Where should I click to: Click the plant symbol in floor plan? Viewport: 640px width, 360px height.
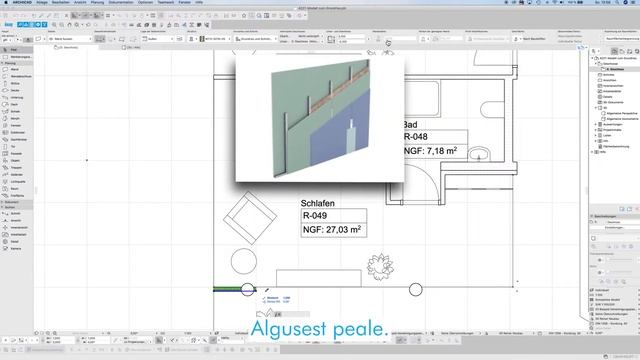click(x=380, y=267)
